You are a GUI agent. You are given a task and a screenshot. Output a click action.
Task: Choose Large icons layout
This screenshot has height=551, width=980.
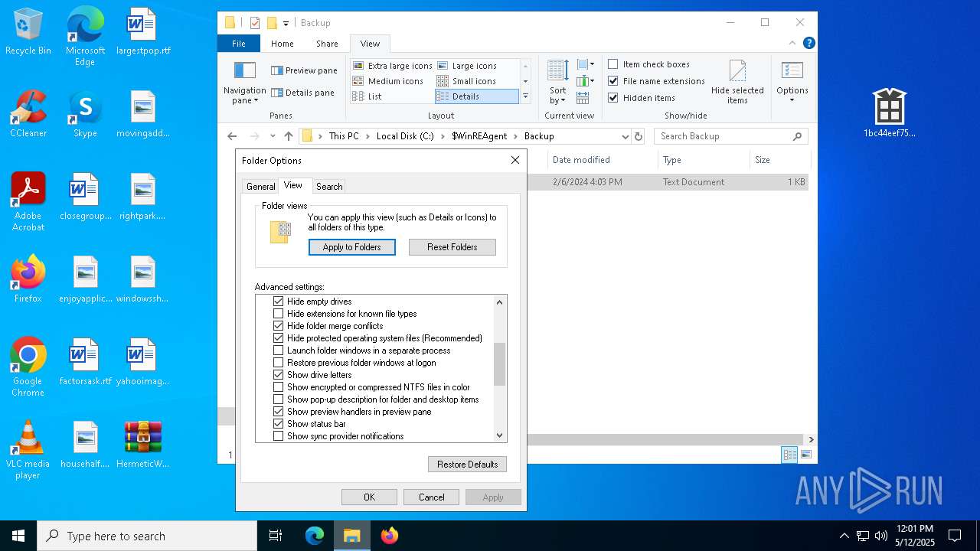pos(466,66)
